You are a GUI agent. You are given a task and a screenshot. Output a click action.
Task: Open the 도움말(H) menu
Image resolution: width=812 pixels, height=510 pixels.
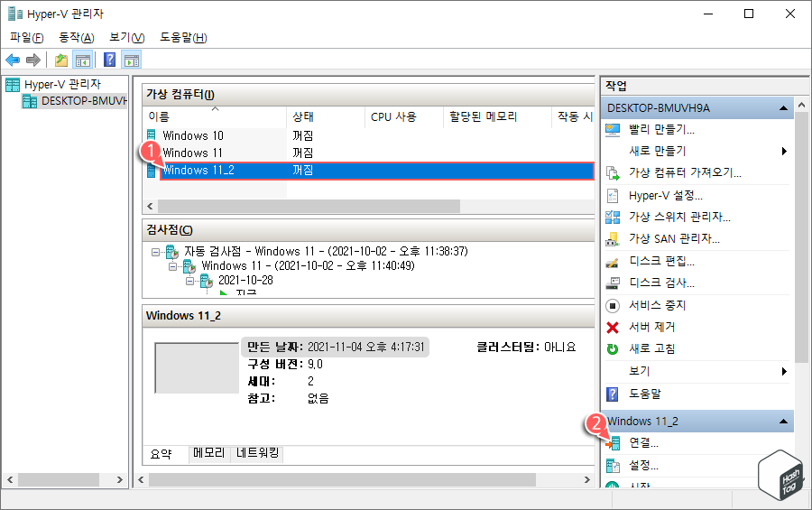click(x=183, y=38)
